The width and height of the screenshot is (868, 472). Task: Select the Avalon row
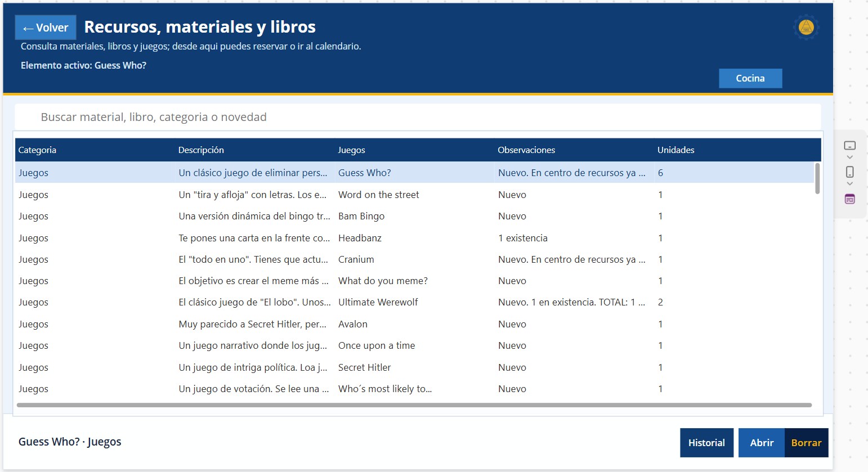coord(414,324)
